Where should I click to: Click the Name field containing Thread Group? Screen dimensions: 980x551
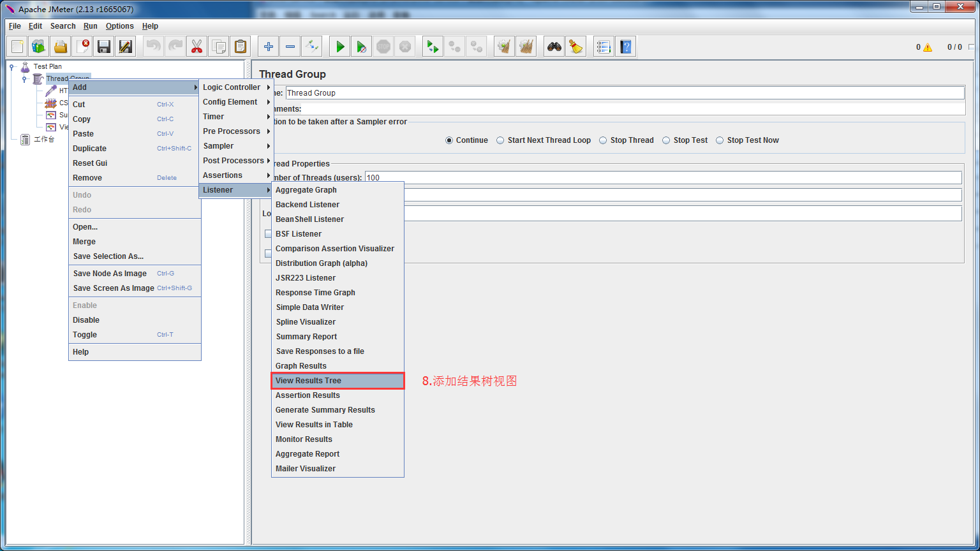pyautogui.click(x=625, y=93)
